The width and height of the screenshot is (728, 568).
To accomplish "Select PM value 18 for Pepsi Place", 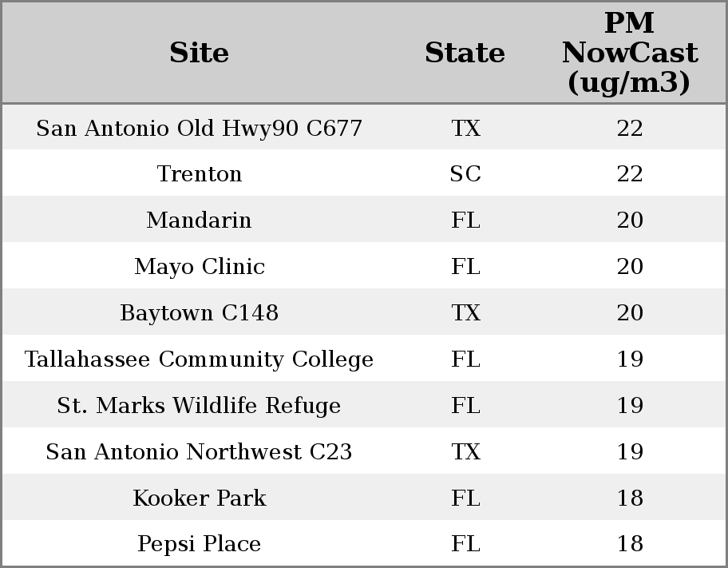I will tap(630, 544).
